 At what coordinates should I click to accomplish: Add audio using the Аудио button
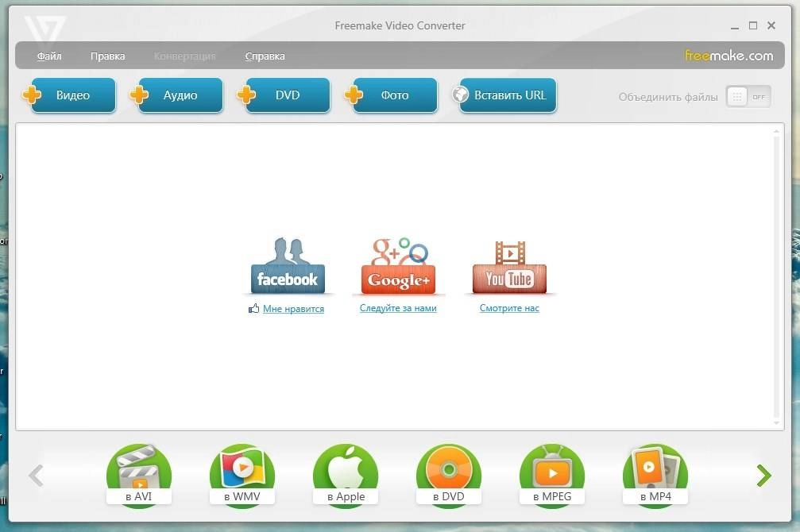tap(177, 95)
